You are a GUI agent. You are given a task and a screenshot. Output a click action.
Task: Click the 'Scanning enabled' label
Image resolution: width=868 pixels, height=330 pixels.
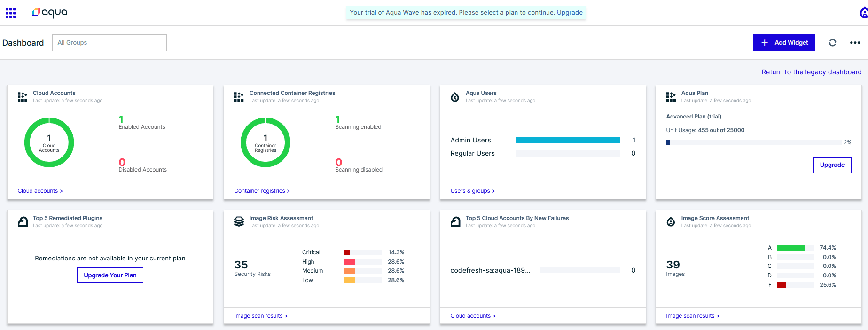click(x=358, y=127)
